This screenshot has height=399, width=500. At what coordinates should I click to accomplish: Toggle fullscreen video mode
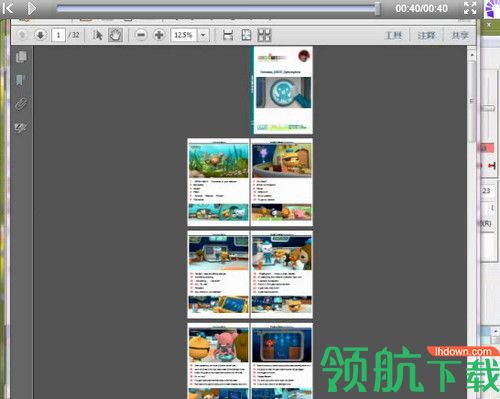470,8
